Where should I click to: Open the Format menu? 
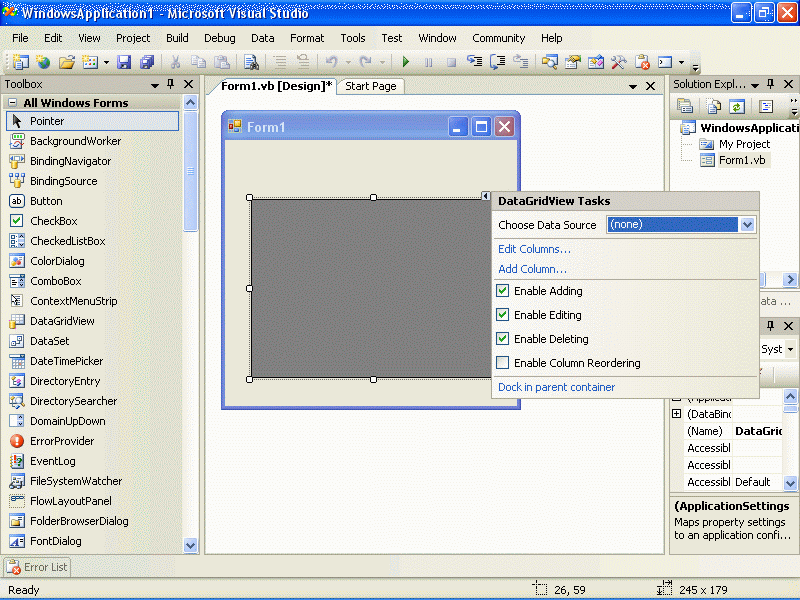307,38
